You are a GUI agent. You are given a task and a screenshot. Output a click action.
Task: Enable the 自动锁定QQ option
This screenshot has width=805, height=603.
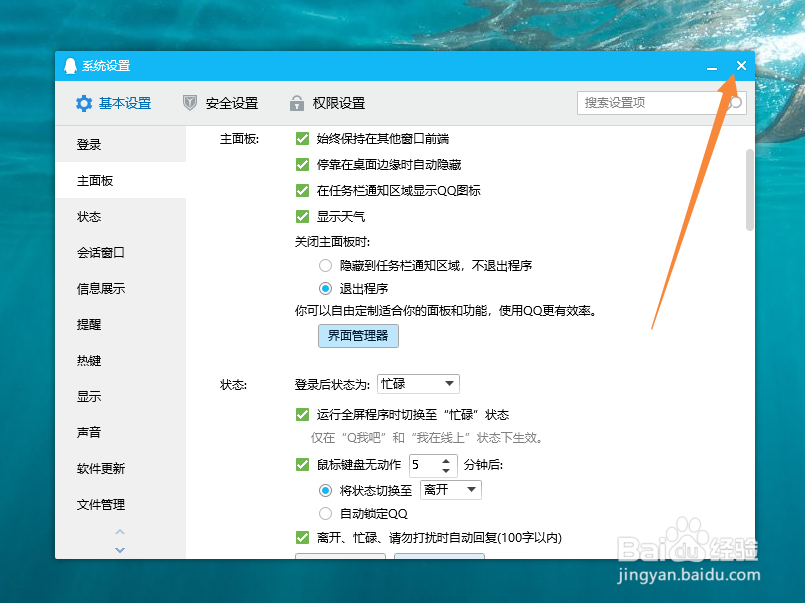[x=324, y=513]
